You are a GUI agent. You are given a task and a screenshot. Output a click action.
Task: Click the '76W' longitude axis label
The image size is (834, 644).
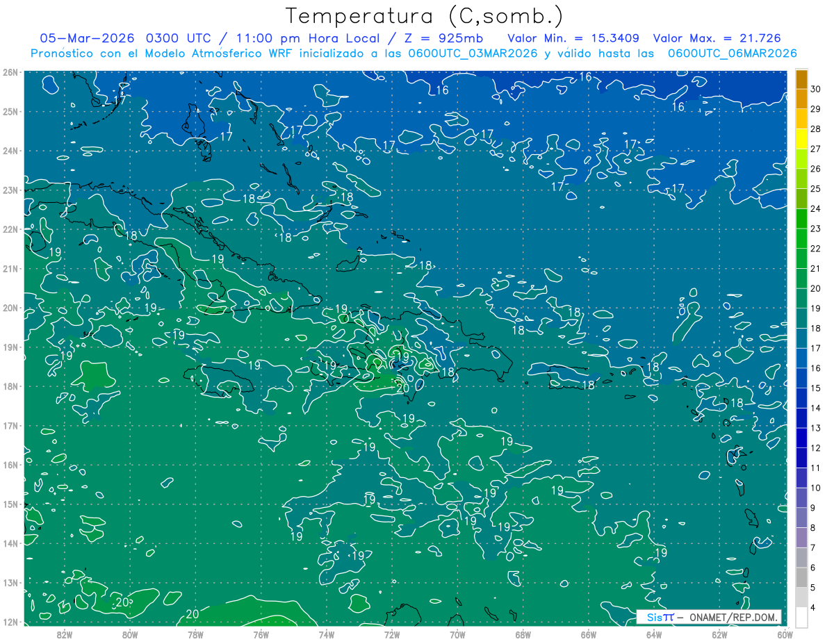point(261,634)
